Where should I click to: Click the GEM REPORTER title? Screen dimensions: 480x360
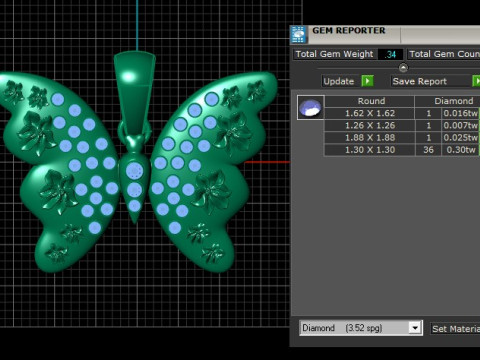tap(348, 31)
